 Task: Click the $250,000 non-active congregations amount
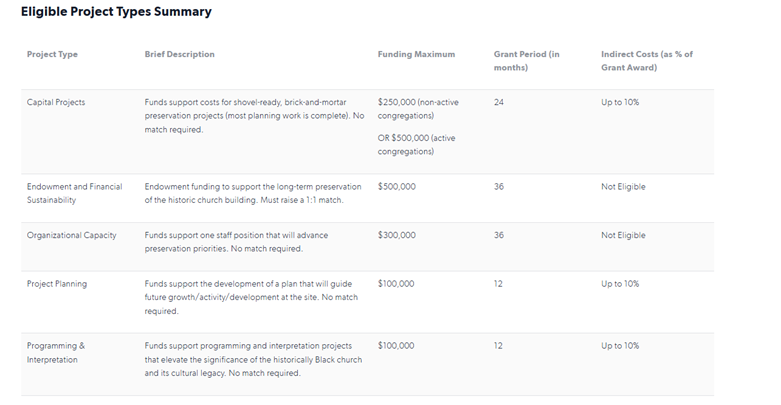click(x=418, y=109)
